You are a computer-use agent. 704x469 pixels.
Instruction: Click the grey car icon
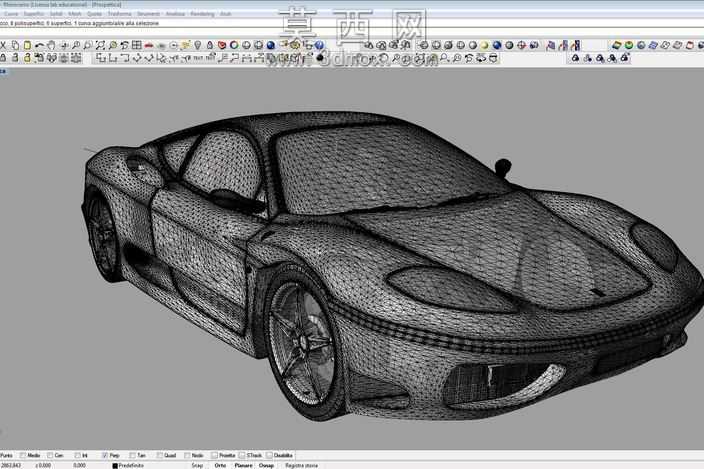(x=161, y=45)
